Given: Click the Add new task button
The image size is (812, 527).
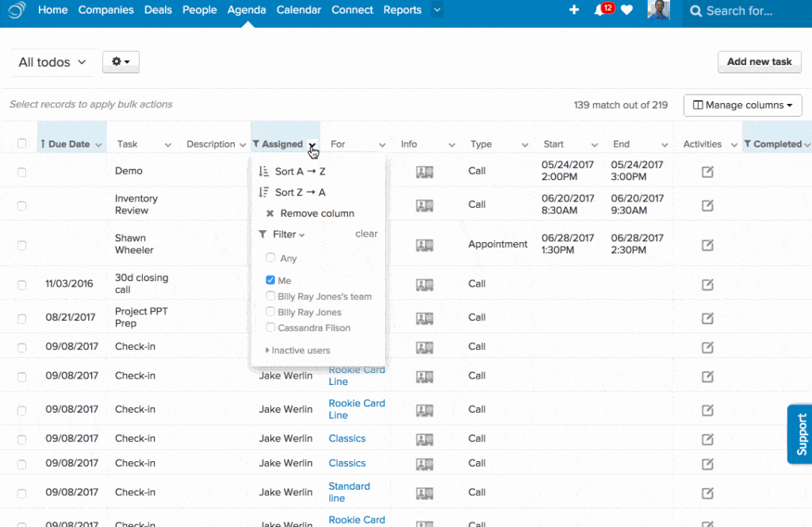Looking at the screenshot, I should (x=759, y=61).
